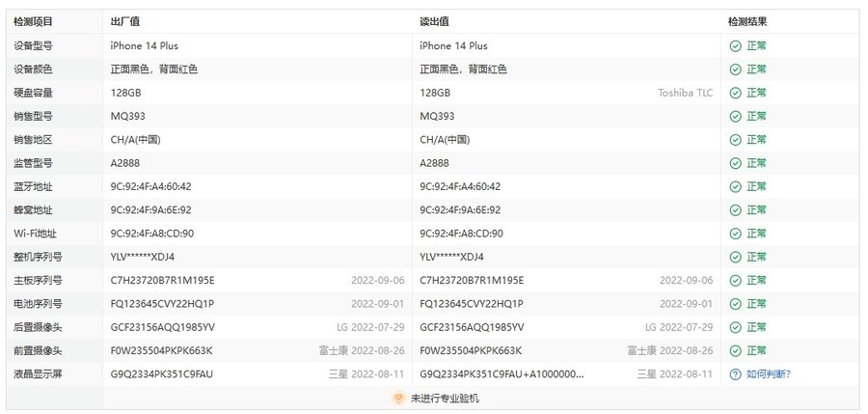The image size is (868, 414).
Task: Select the 液晶显示屏 row label
Action: point(39,374)
